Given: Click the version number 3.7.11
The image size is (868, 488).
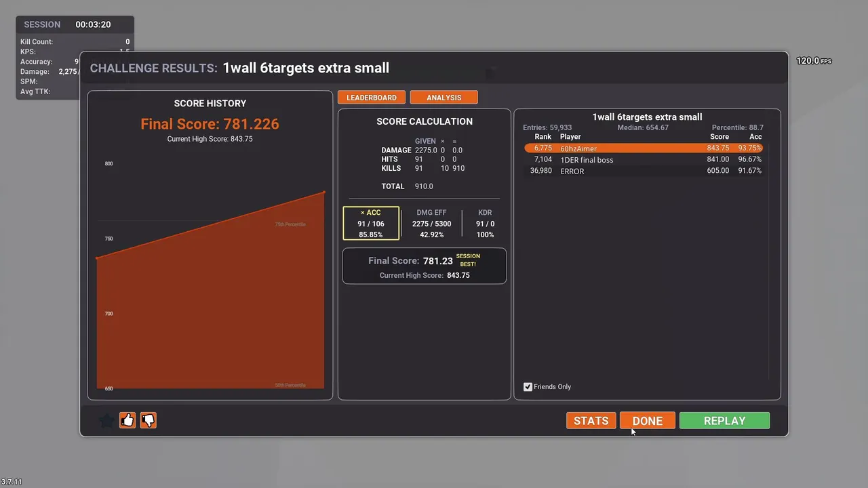Looking at the screenshot, I should click(12, 482).
